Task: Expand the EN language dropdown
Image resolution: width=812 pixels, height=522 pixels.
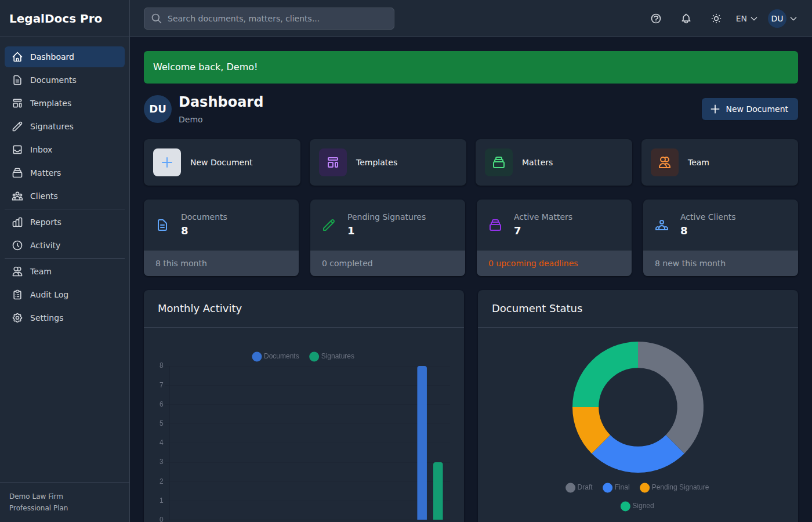Action: (746, 19)
